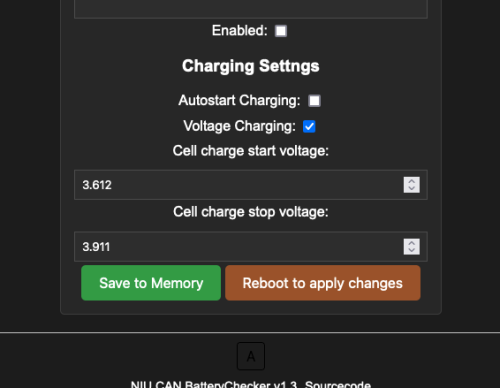Increase cell charge stop voltage with up arrow

point(412,243)
